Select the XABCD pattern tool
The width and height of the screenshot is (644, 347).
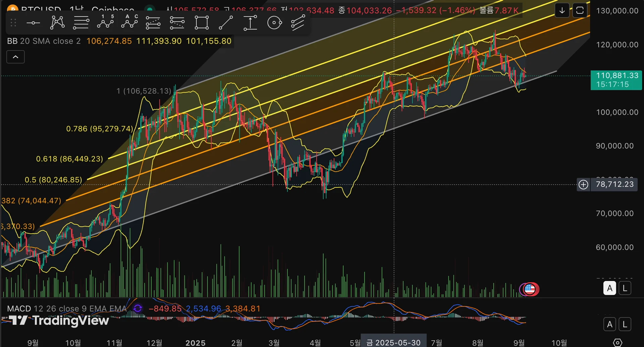pos(57,23)
